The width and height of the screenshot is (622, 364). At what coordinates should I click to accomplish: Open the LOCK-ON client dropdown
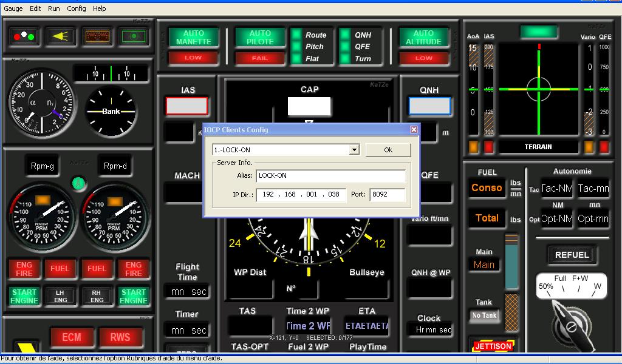point(354,150)
